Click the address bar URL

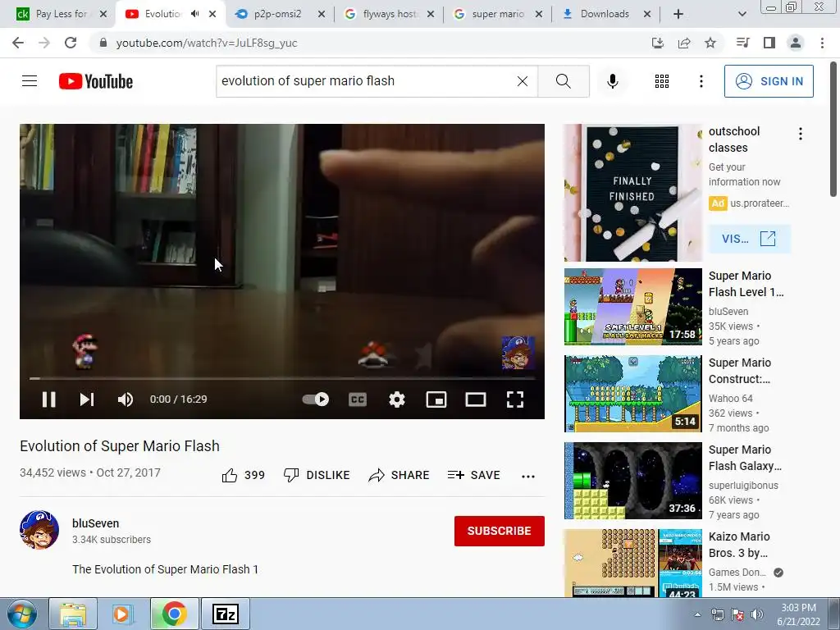(x=207, y=43)
